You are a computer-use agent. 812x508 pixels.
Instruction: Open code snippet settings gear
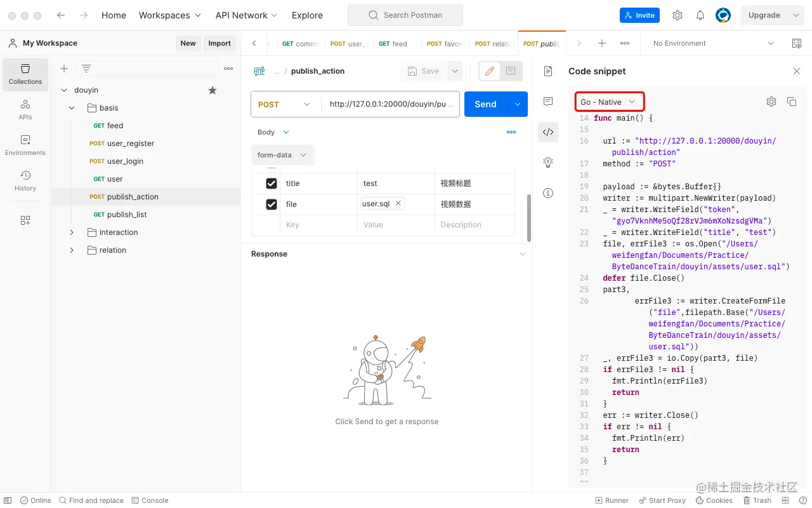[x=771, y=102]
